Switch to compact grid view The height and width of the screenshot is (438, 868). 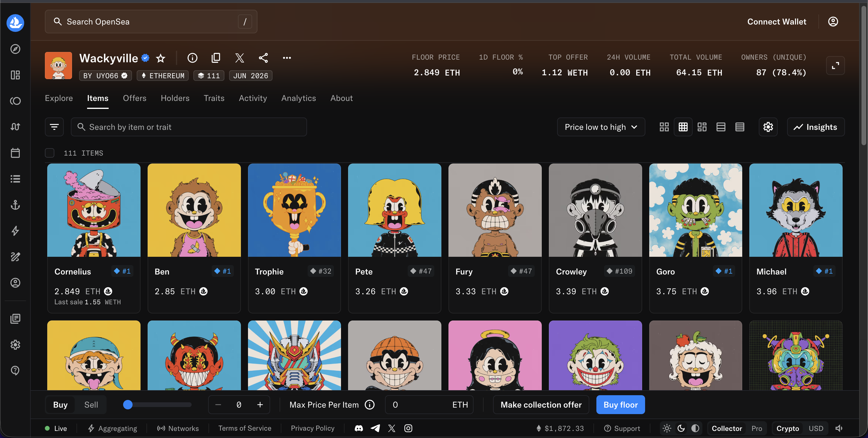click(x=683, y=127)
